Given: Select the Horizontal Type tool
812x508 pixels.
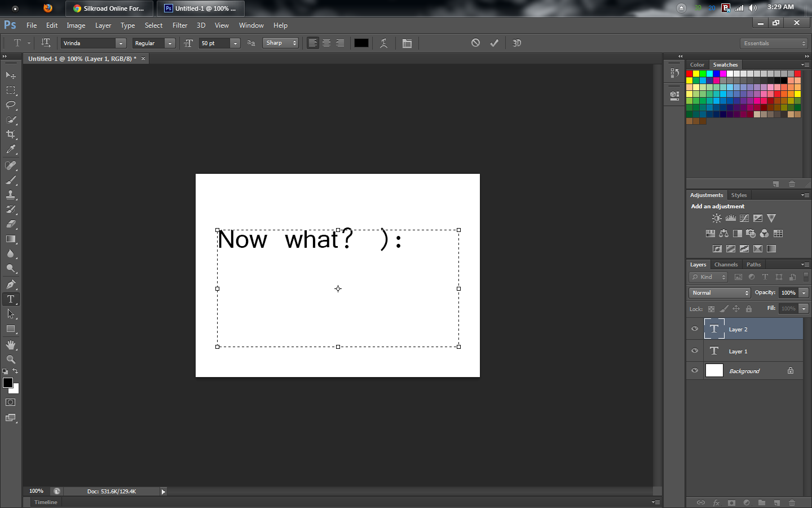Looking at the screenshot, I should pyautogui.click(x=10, y=299).
